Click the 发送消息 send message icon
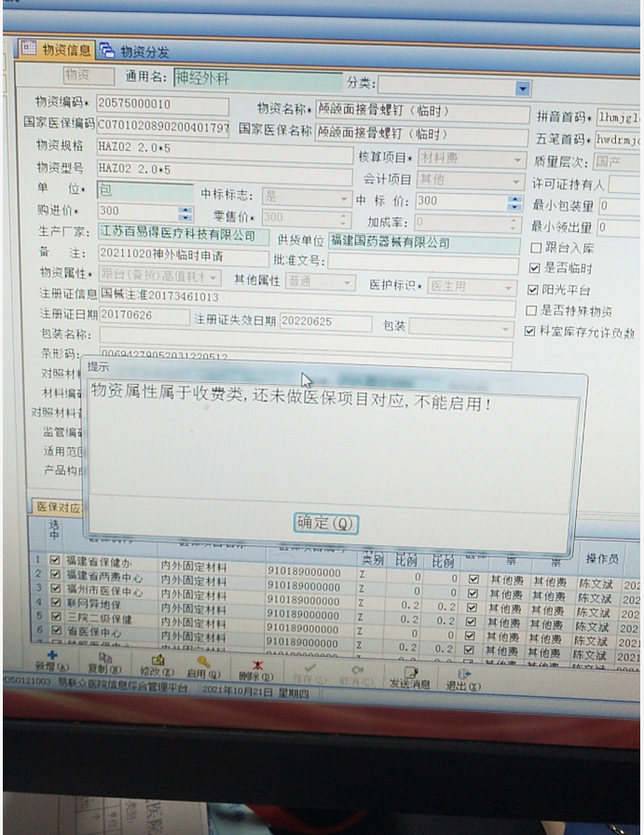This screenshot has height=835, width=644. click(x=410, y=672)
